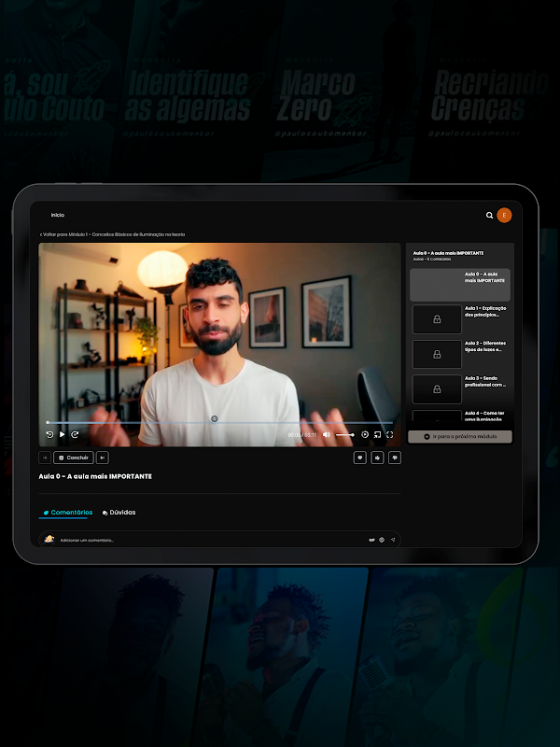Click the video's center overlay marker

(x=215, y=418)
